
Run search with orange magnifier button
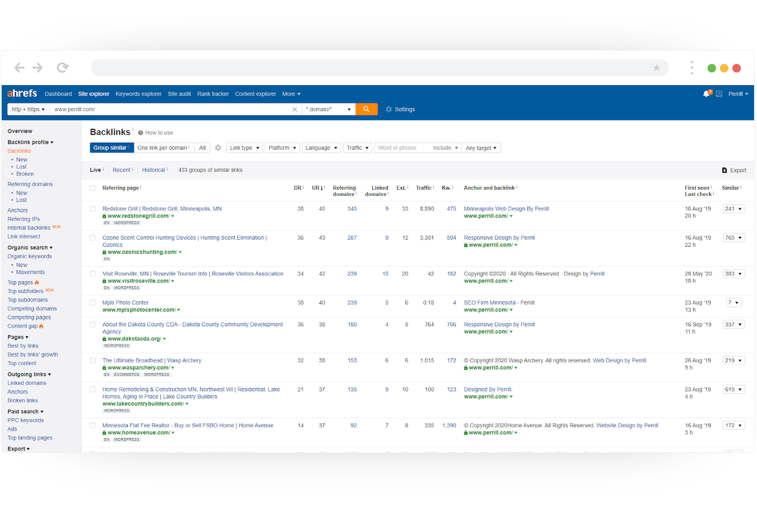[x=366, y=109]
